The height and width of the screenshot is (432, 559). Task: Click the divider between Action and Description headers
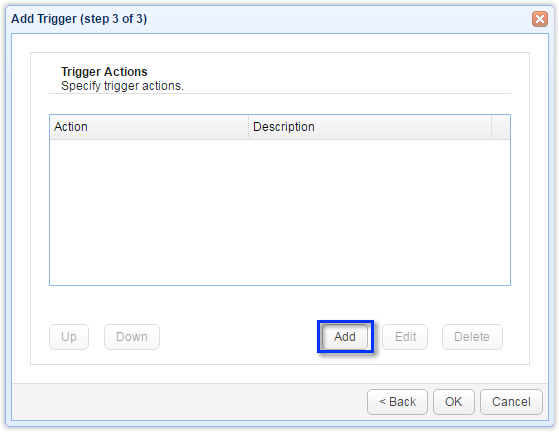(248, 127)
